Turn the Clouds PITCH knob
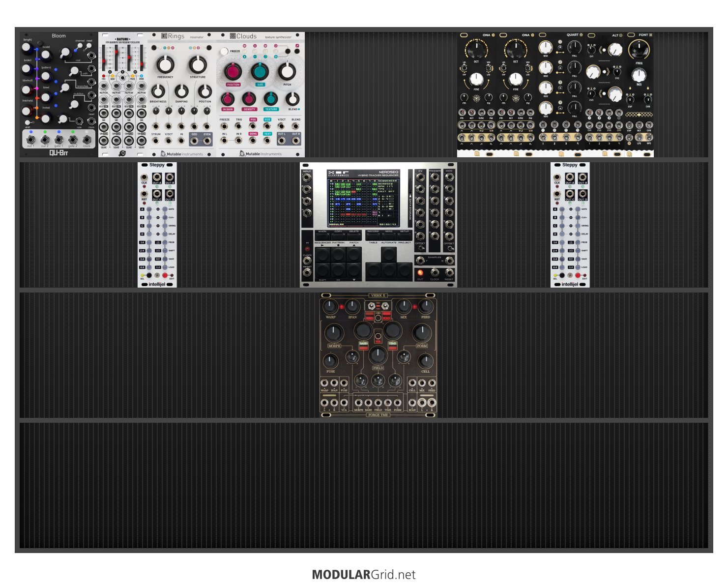This screenshot has width=728, height=585. click(x=287, y=72)
